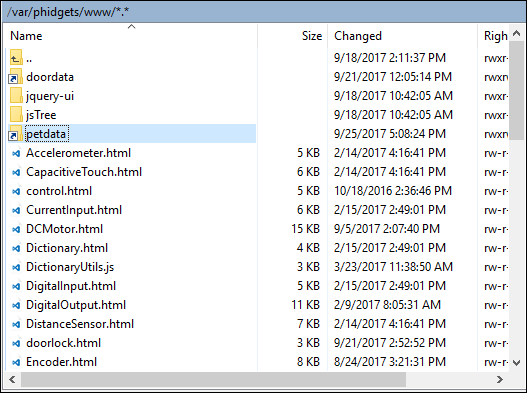527x393 pixels.
Task: Click the parent directory up-arrow folder icon
Action: [15, 57]
